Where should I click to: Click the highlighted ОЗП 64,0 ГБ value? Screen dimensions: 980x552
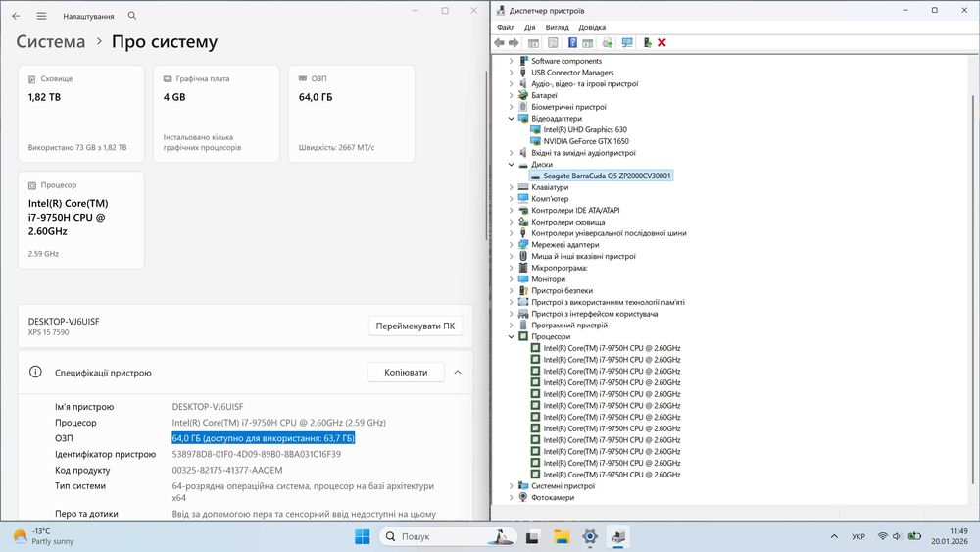(263, 438)
